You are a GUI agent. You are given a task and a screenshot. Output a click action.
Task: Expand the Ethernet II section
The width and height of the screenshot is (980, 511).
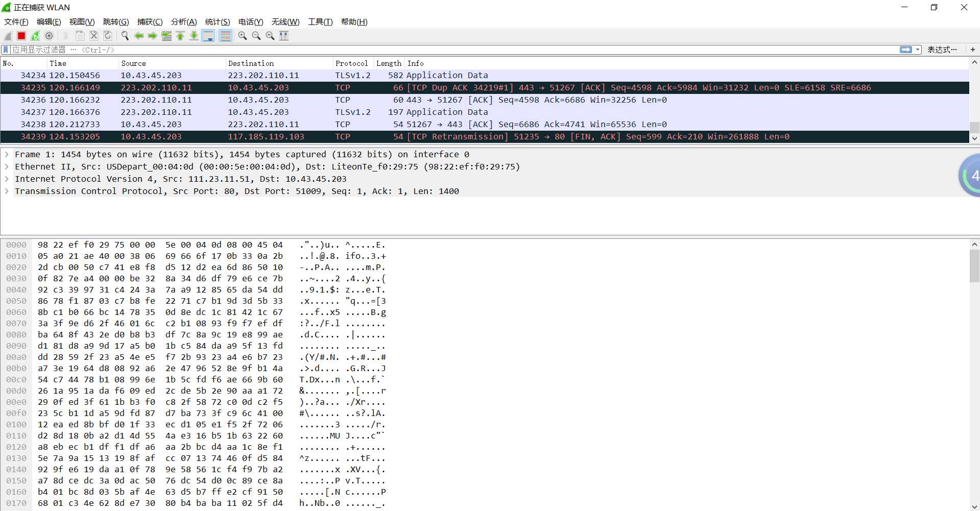click(7, 166)
